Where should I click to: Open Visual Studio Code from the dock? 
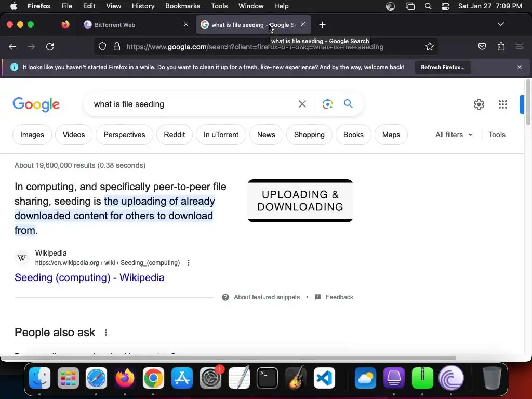324,378
